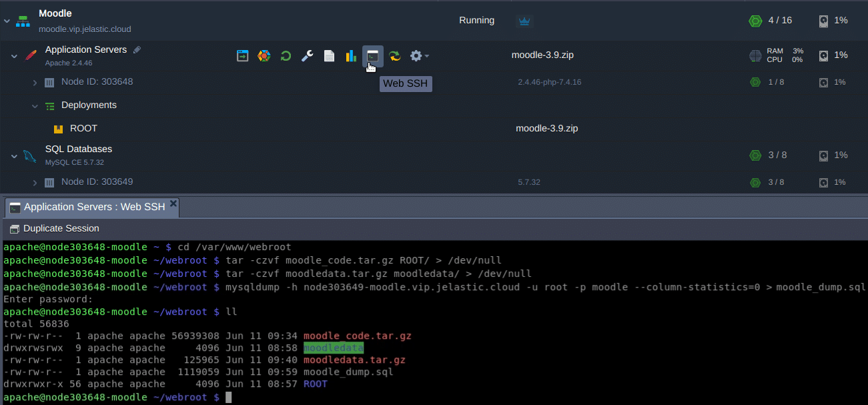Collapse the SQL Databases layer chevron
The height and width of the screenshot is (405, 868).
(x=14, y=156)
